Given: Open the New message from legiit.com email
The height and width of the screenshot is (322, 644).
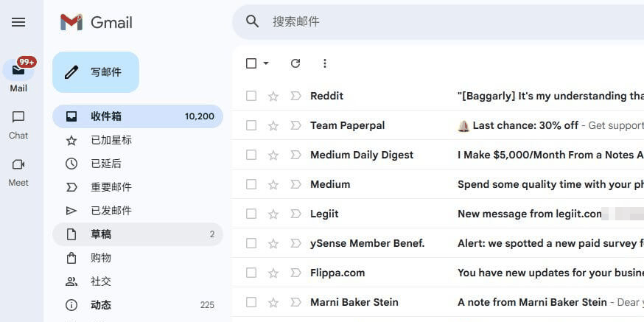Looking at the screenshot, I should pos(530,214).
